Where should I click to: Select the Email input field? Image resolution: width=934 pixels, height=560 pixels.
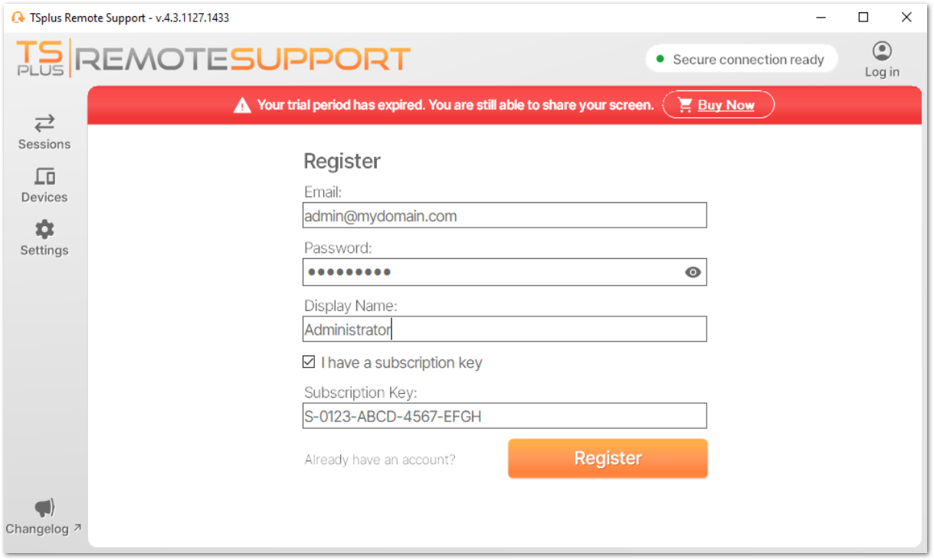click(504, 215)
